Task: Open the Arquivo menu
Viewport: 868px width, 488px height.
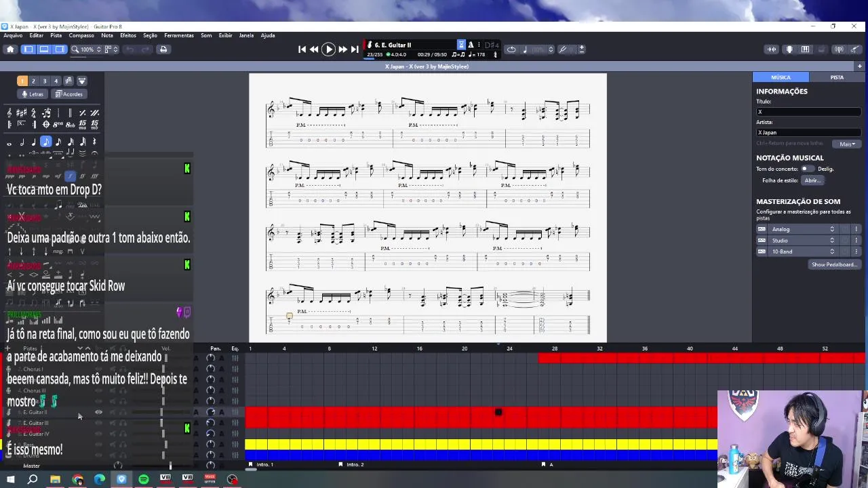Action: (x=13, y=35)
